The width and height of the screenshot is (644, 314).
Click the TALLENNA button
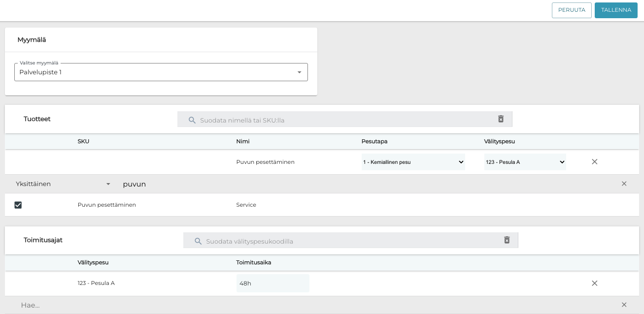(x=616, y=10)
